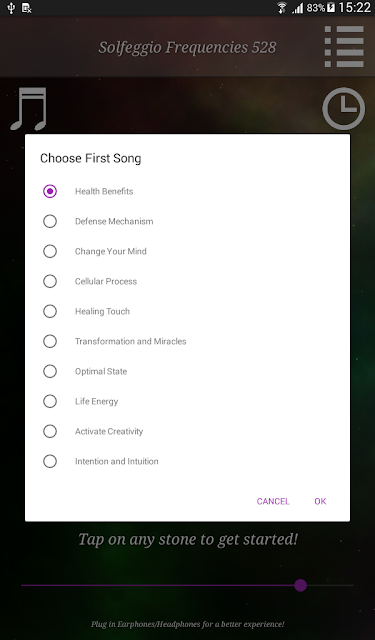Tap the Wi-Fi status icon
Screen dimensions: 375x640
(x=282, y=8)
